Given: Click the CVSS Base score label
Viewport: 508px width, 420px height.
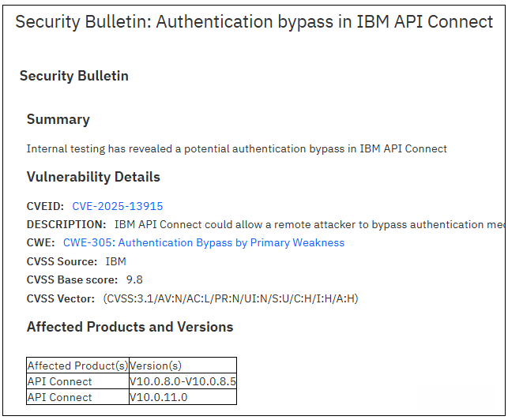Looking at the screenshot, I should click(x=72, y=279).
